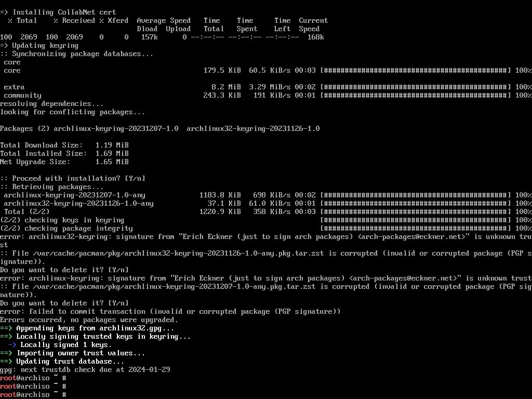Click '(2/2) checking package integrity' text
This screenshot has width=532, height=399.
(x=66, y=229)
